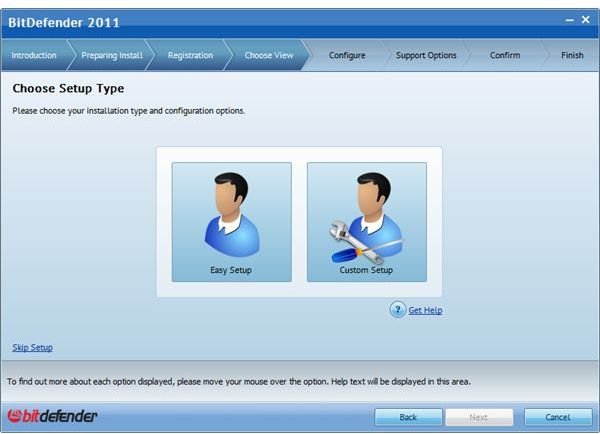Select the Choose View step
Screen dimensions: 600x434
(269, 55)
